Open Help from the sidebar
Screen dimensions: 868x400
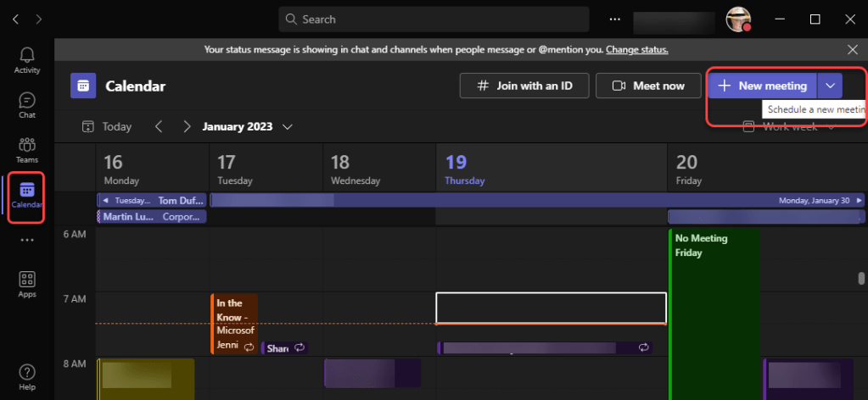tap(27, 376)
